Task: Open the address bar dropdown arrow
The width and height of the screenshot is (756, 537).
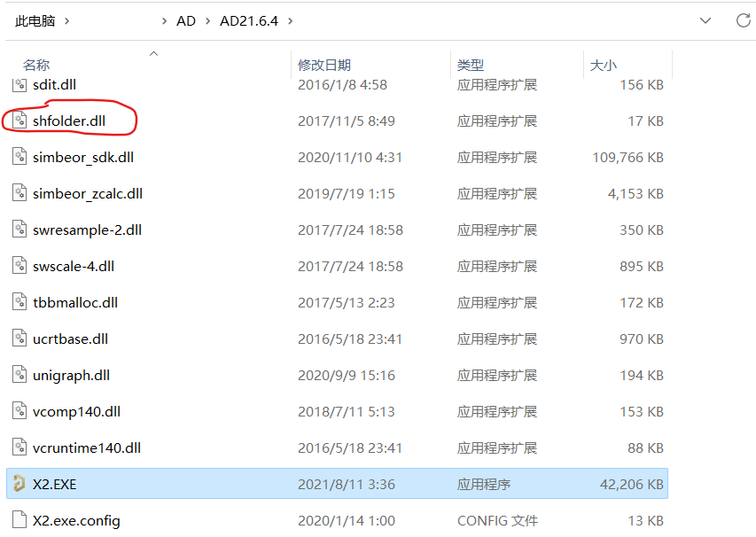Action: (x=706, y=19)
